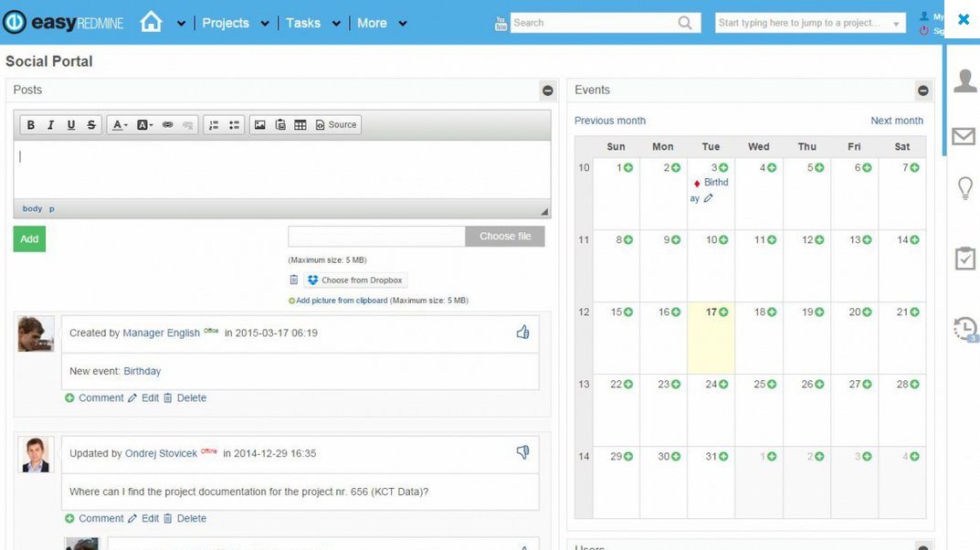Image resolution: width=980 pixels, height=550 pixels.
Task: Open the clock history sidebar icon
Action: click(965, 329)
